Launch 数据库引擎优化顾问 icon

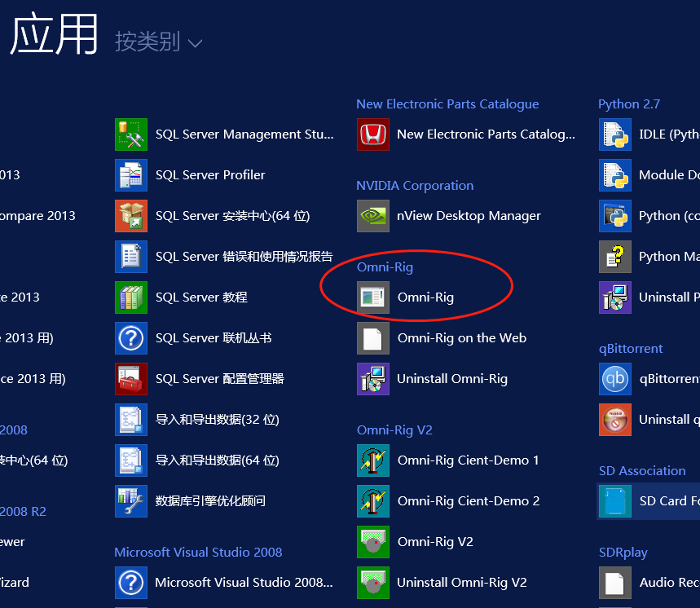pyautogui.click(x=131, y=501)
